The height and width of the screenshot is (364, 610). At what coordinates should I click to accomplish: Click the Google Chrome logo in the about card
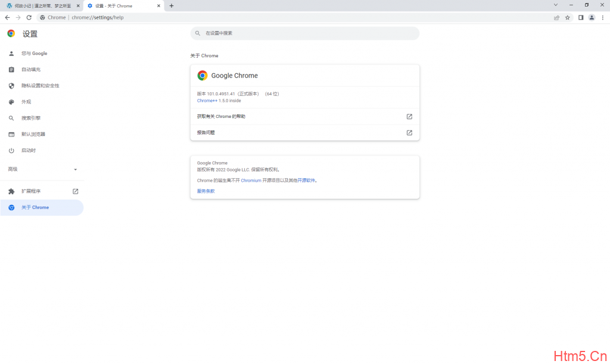pos(203,76)
